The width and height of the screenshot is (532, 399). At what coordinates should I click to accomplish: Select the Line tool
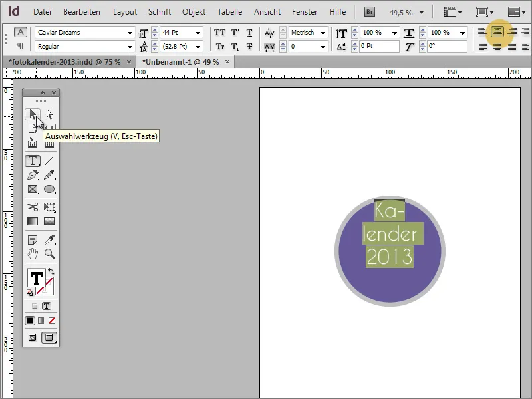click(x=49, y=161)
